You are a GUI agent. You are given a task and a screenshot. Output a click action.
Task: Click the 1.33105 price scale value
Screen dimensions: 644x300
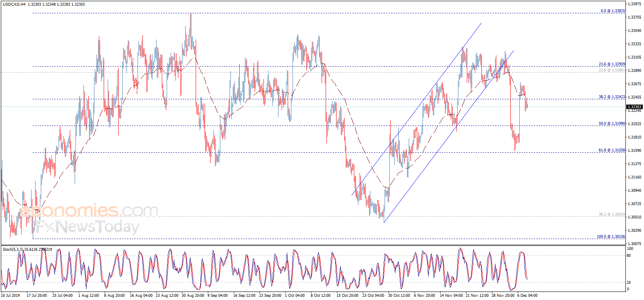[635, 57]
